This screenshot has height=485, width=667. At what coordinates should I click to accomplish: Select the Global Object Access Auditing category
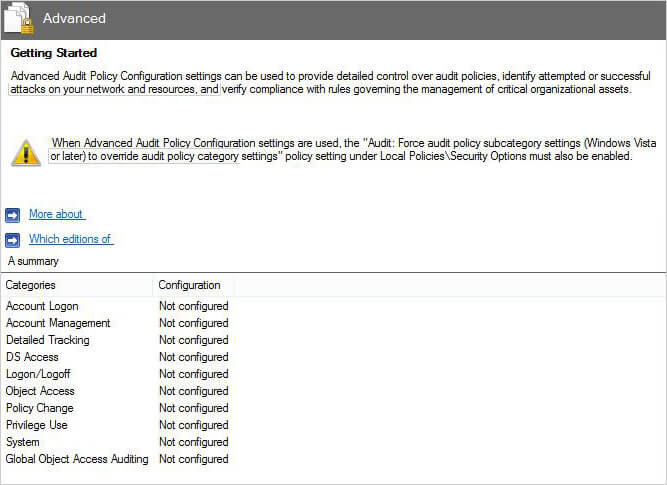pyautogui.click(x=77, y=459)
